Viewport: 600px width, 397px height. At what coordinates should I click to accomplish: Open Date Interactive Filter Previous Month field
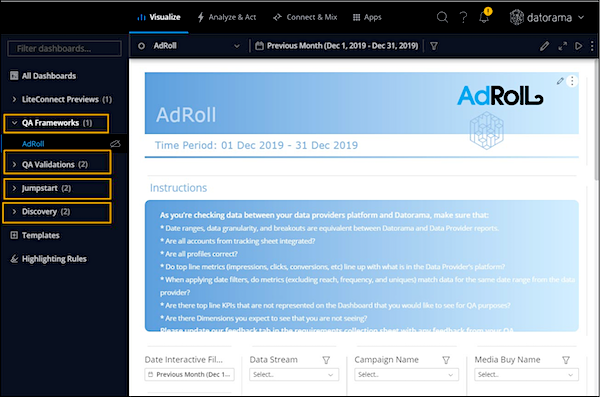[x=189, y=374]
